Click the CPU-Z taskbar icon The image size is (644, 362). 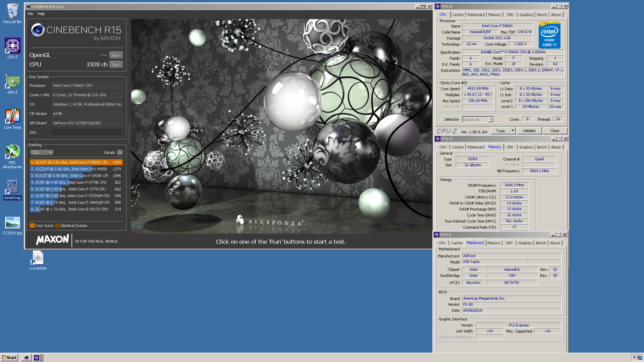(x=37, y=358)
